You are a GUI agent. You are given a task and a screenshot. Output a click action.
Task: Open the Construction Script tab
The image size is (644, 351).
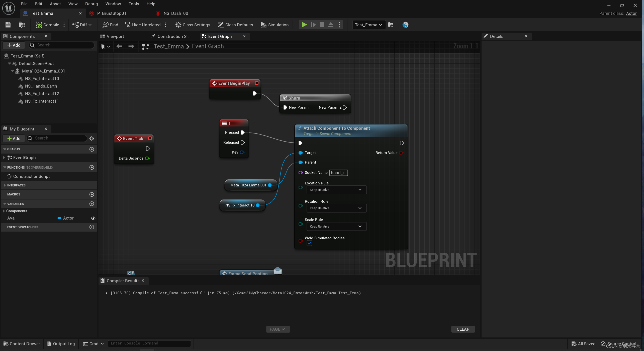pyautogui.click(x=170, y=36)
